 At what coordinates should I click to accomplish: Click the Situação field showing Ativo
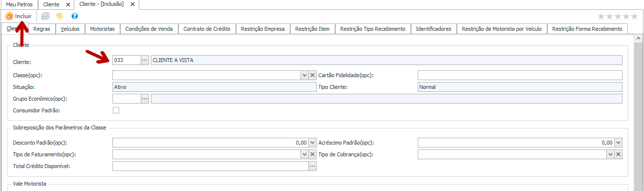215,87
